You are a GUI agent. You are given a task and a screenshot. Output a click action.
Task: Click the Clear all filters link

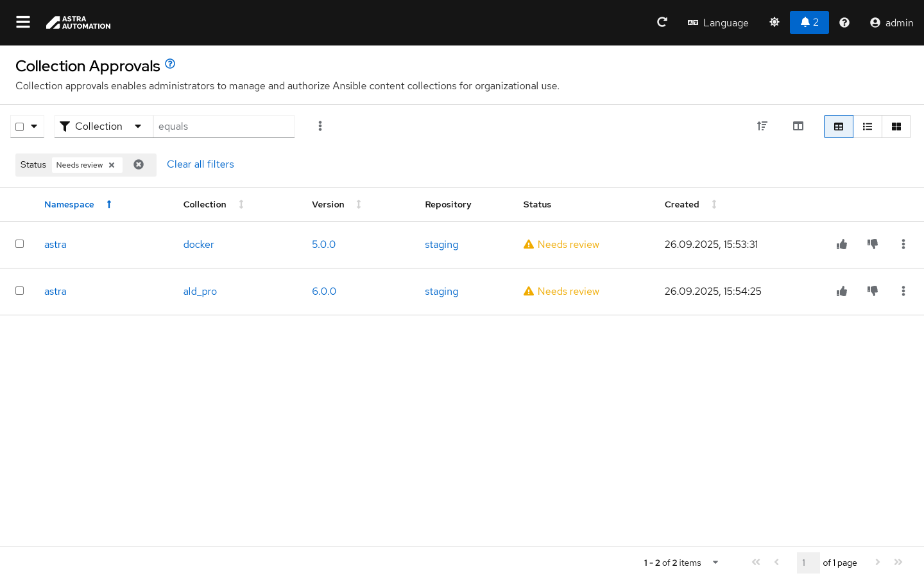tap(200, 164)
